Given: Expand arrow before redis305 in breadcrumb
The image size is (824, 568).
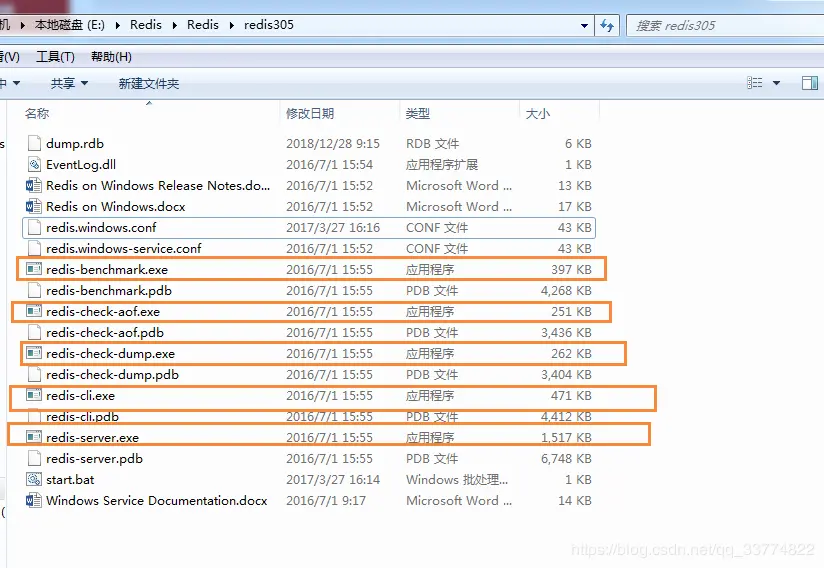Looking at the screenshot, I should [231, 25].
